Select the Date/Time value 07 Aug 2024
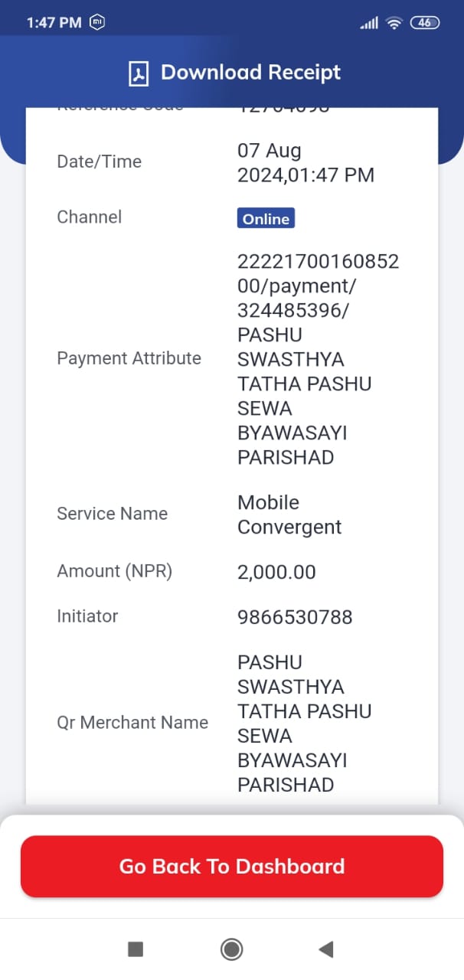This screenshot has width=464, height=980. (x=306, y=162)
